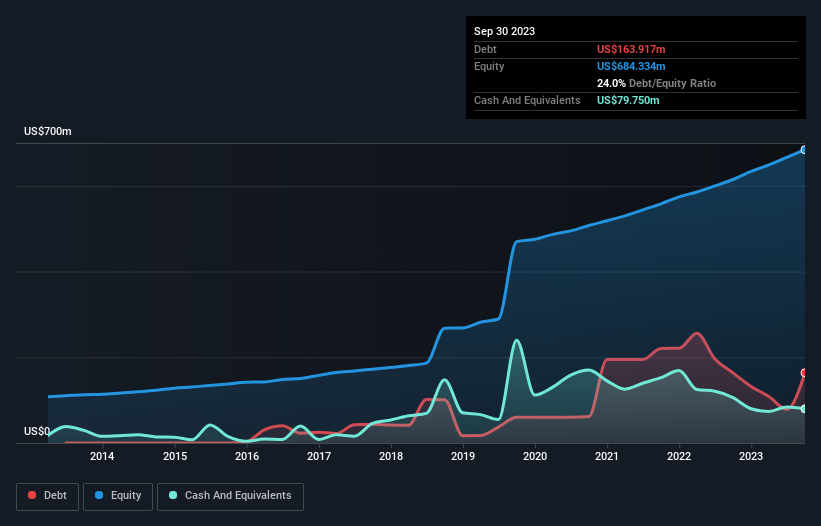Image resolution: width=821 pixels, height=526 pixels.
Task: Click the red Debt endpoint marker
Action: (803, 373)
